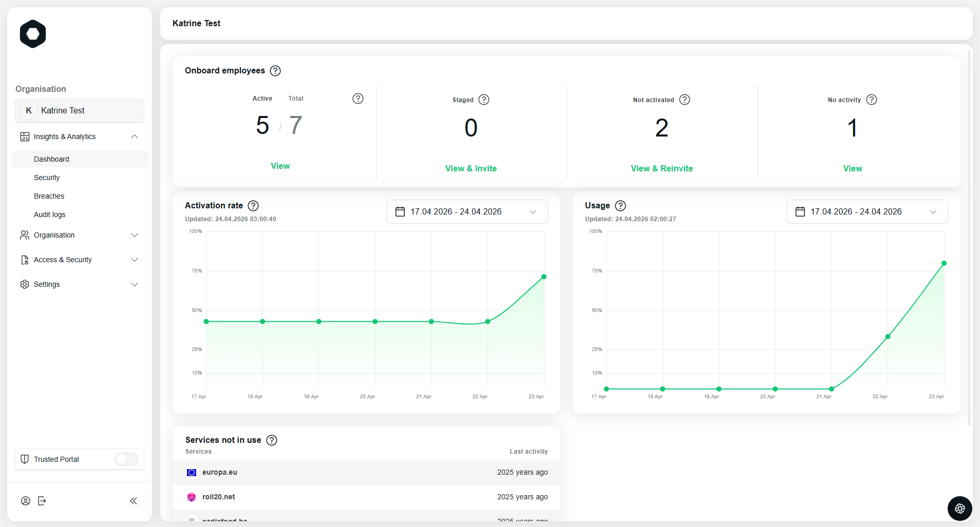Image resolution: width=980 pixels, height=527 pixels.
Task: Open the Usage date range dropdown
Action: [867, 211]
